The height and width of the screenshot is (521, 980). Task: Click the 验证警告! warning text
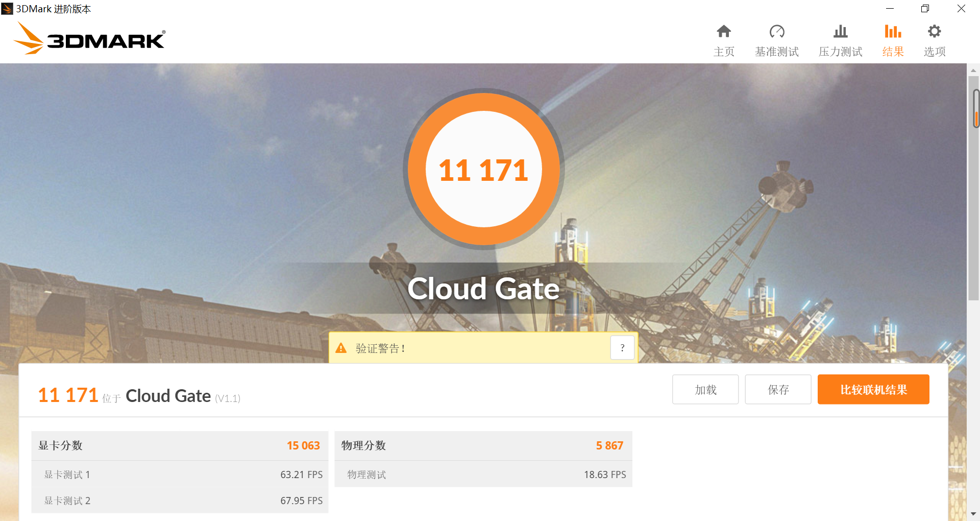point(380,348)
